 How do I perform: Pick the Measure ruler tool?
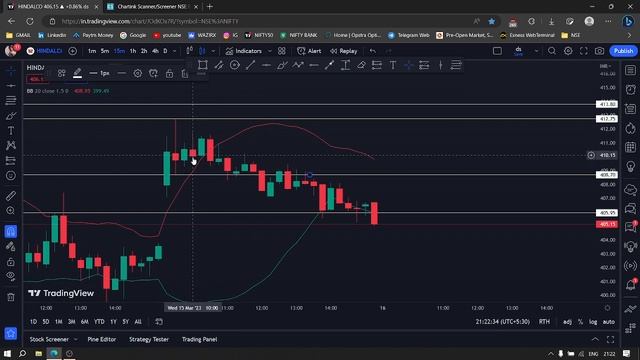11,196
